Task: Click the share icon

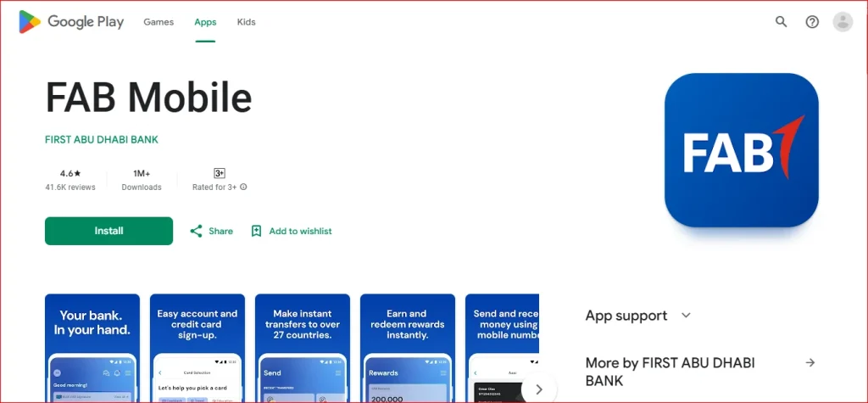Action: tap(196, 231)
